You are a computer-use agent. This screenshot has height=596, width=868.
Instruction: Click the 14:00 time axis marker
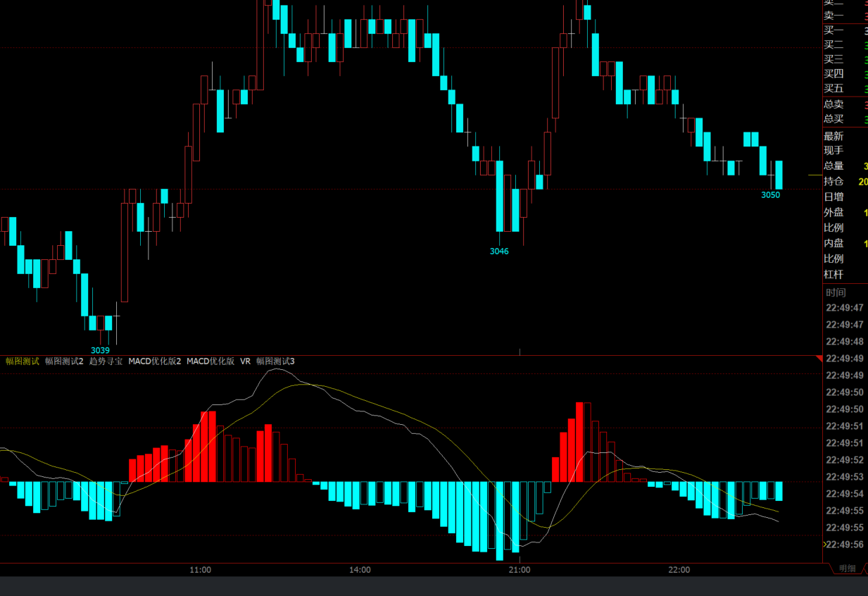[360, 570]
